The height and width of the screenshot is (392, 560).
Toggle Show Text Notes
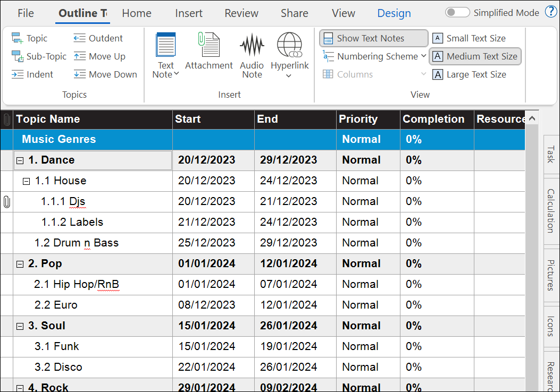373,38
